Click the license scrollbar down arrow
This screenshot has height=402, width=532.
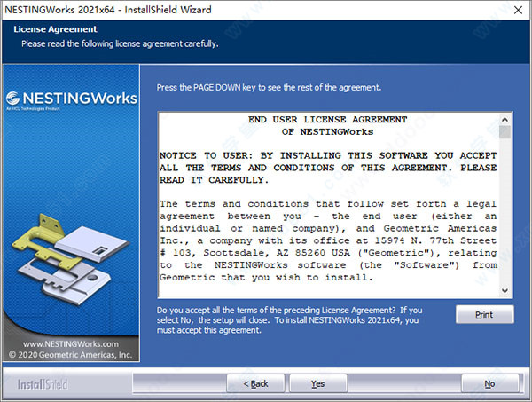click(505, 290)
